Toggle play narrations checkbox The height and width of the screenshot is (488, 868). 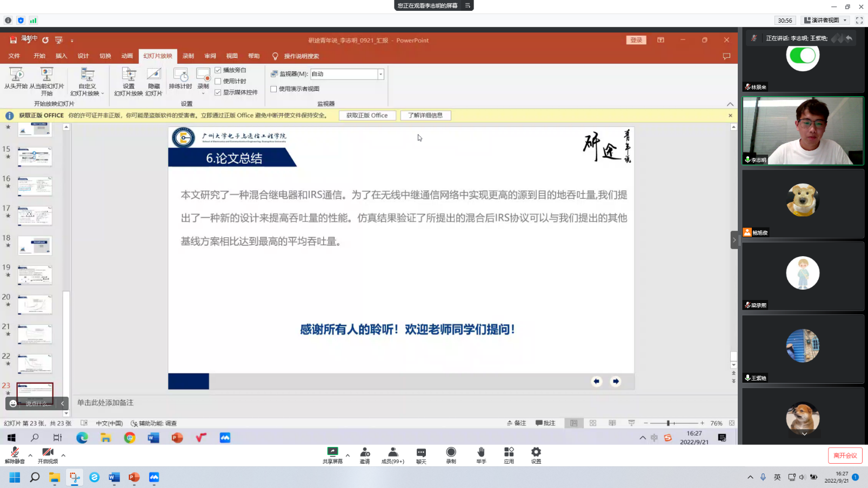218,70
